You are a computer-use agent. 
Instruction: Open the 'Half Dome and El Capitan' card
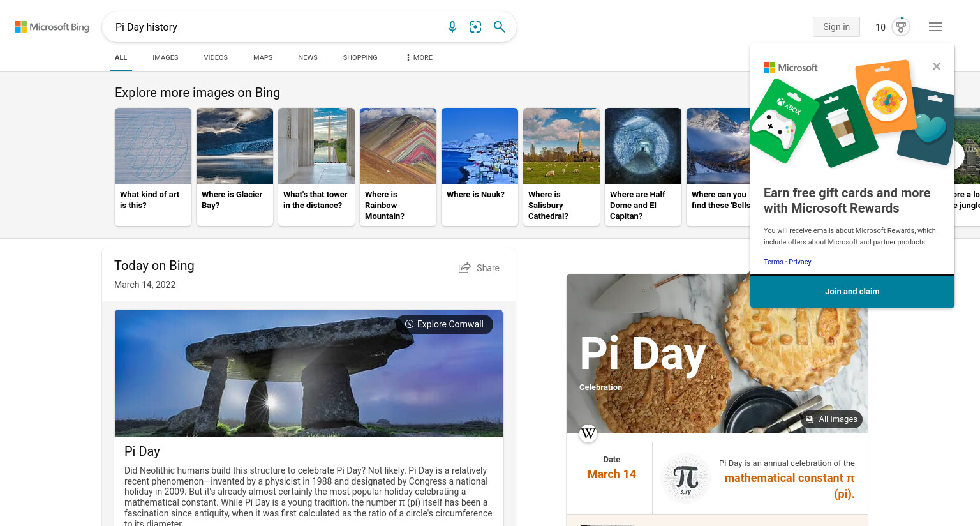(x=643, y=167)
